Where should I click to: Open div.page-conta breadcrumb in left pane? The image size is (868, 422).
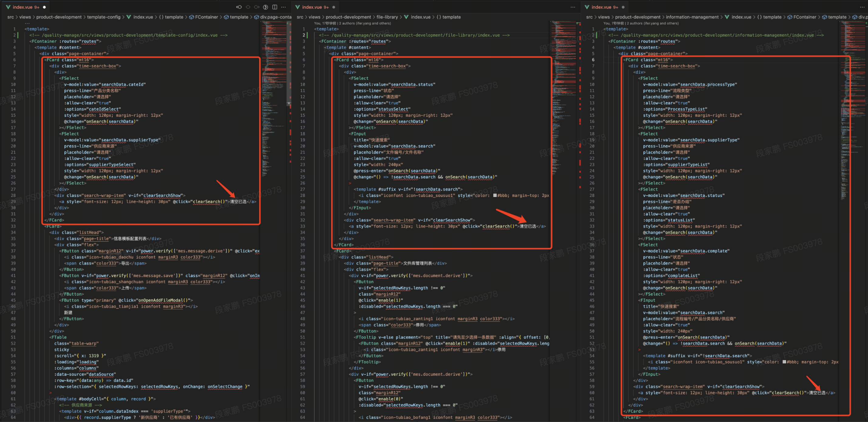coord(276,17)
